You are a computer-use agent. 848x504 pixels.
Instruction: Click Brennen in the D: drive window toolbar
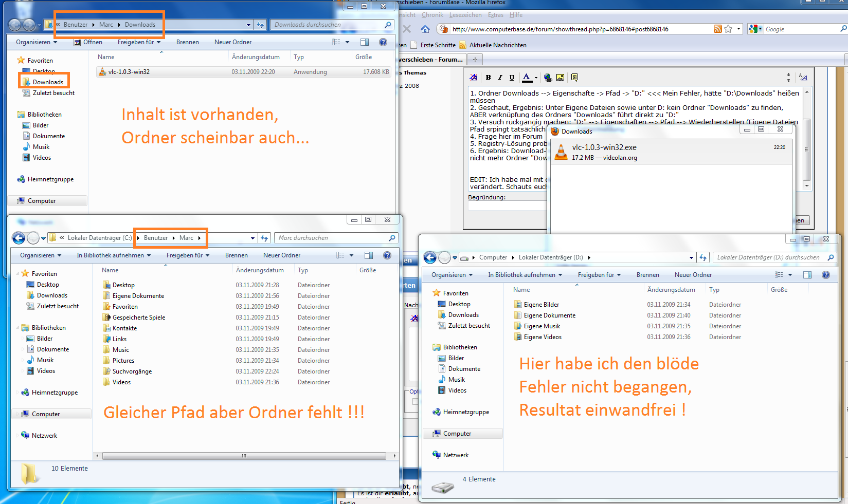pos(647,275)
